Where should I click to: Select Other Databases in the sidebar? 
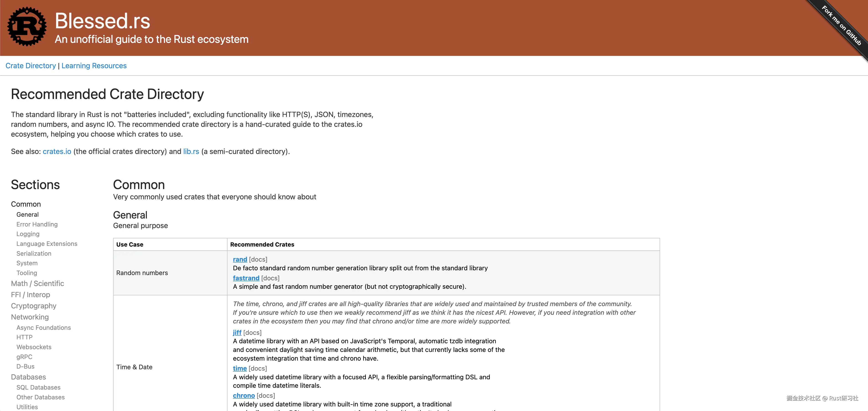click(x=40, y=397)
